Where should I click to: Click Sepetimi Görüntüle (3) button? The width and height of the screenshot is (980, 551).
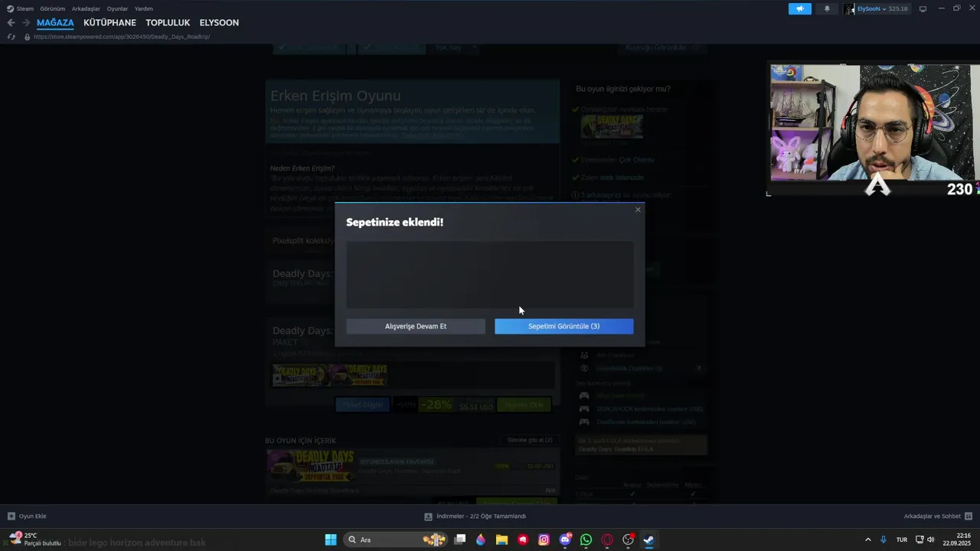[x=563, y=326]
